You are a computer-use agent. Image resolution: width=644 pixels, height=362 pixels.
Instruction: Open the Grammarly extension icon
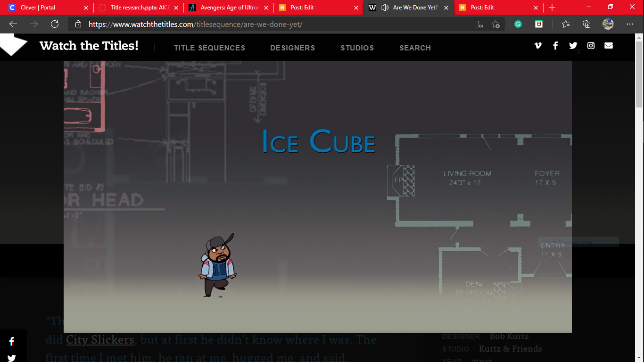coord(518,24)
